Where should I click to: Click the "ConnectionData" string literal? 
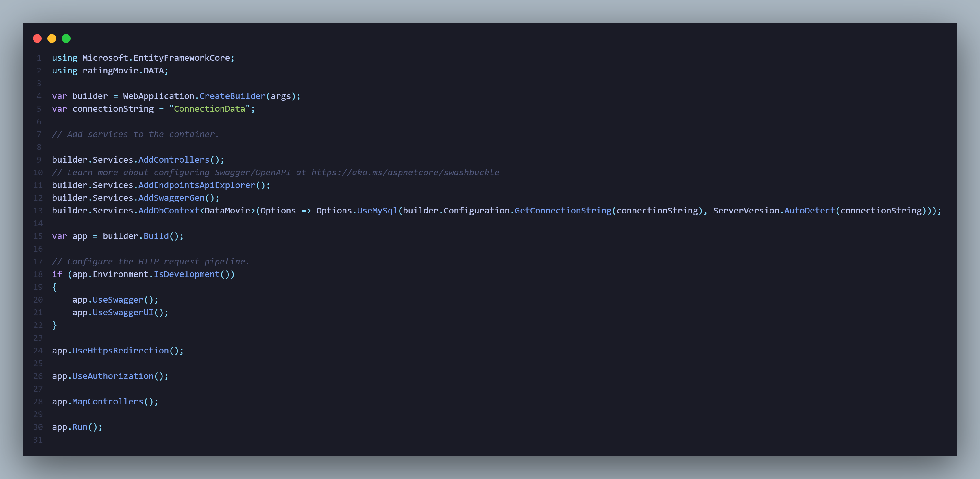pyautogui.click(x=210, y=109)
